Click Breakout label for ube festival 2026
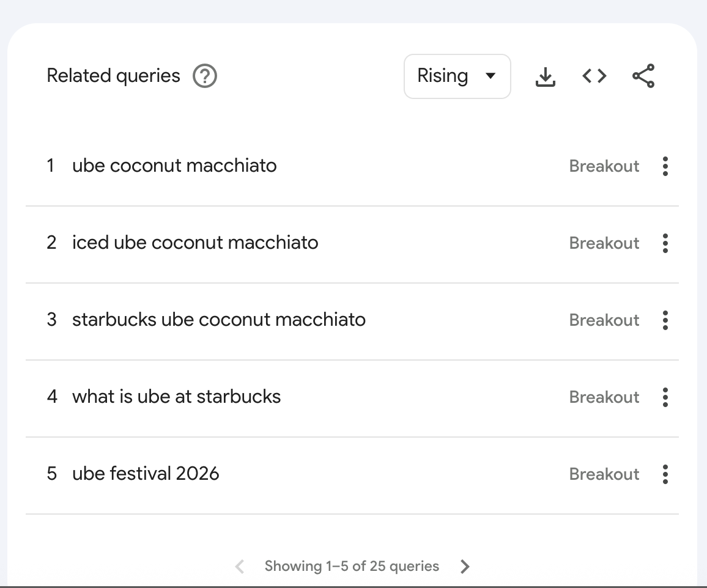Viewport: 707px width, 588px height. tap(604, 474)
